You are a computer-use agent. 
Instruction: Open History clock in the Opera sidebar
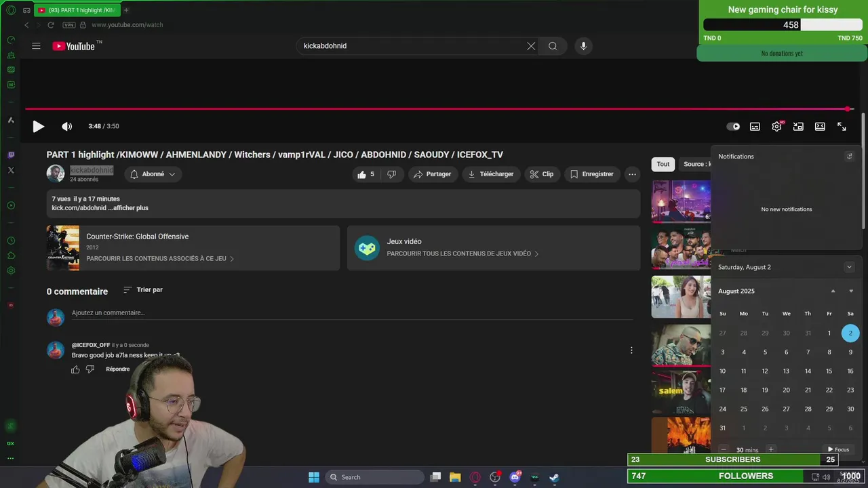11,241
